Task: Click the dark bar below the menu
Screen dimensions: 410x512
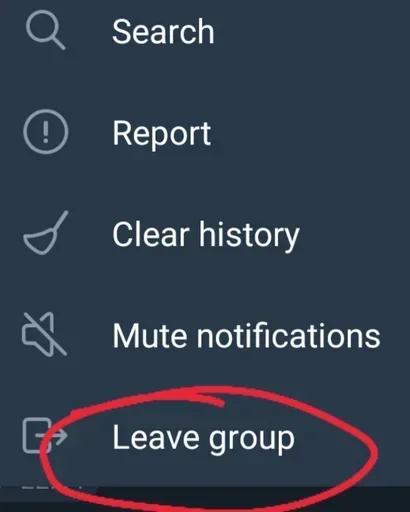Action: (205, 499)
